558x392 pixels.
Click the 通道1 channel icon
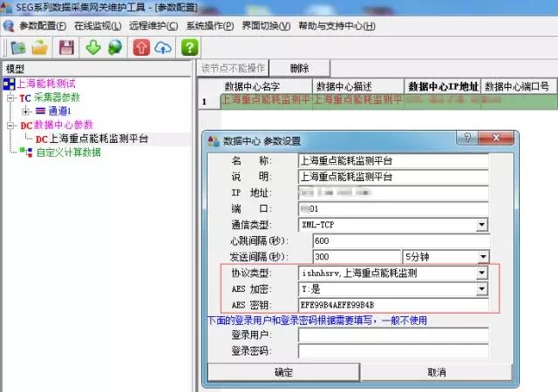(x=41, y=111)
